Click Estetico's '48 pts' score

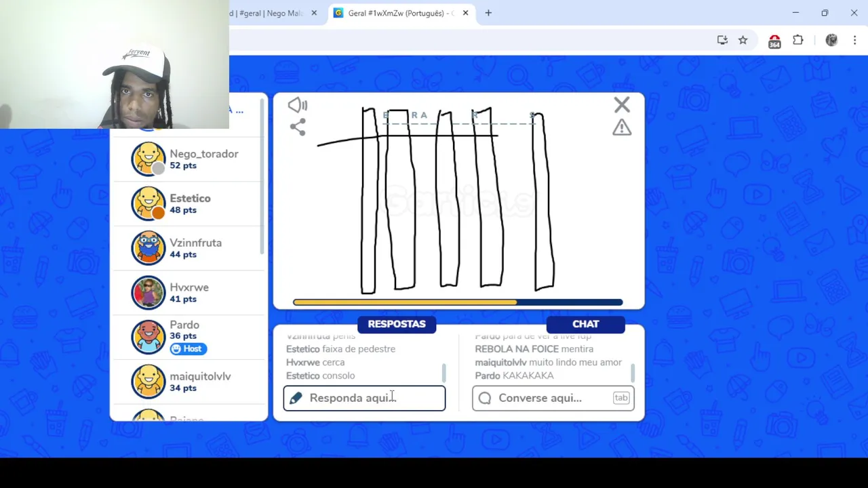183,210
